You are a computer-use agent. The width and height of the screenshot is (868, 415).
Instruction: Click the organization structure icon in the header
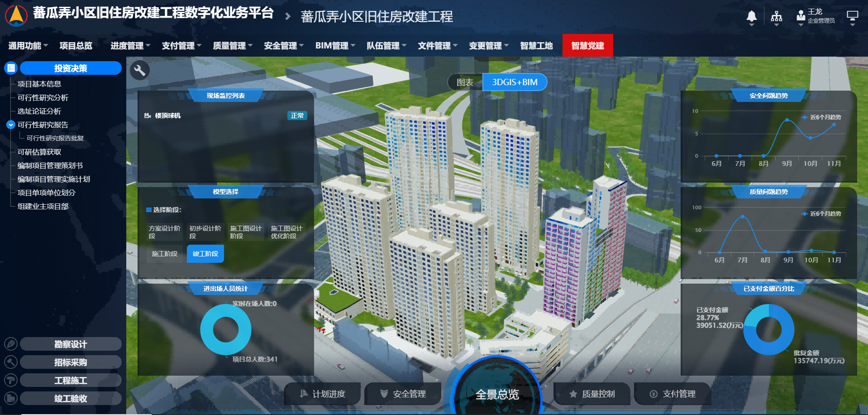(777, 15)
